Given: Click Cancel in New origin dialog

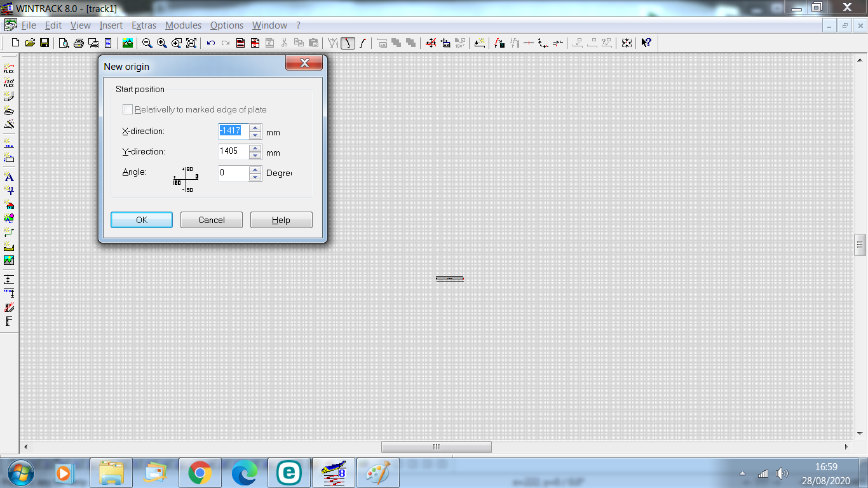Looking at the screenshot, I should point(212,220).
